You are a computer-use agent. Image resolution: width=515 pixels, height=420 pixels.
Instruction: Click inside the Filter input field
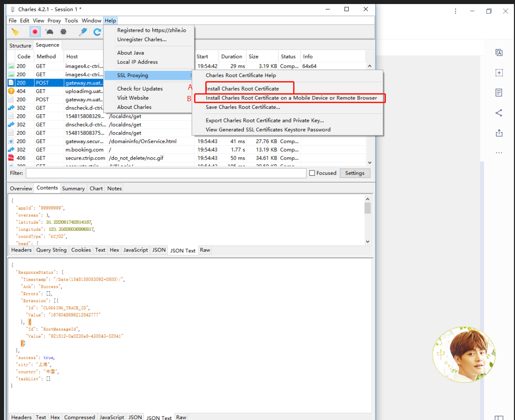pos(166,173)
